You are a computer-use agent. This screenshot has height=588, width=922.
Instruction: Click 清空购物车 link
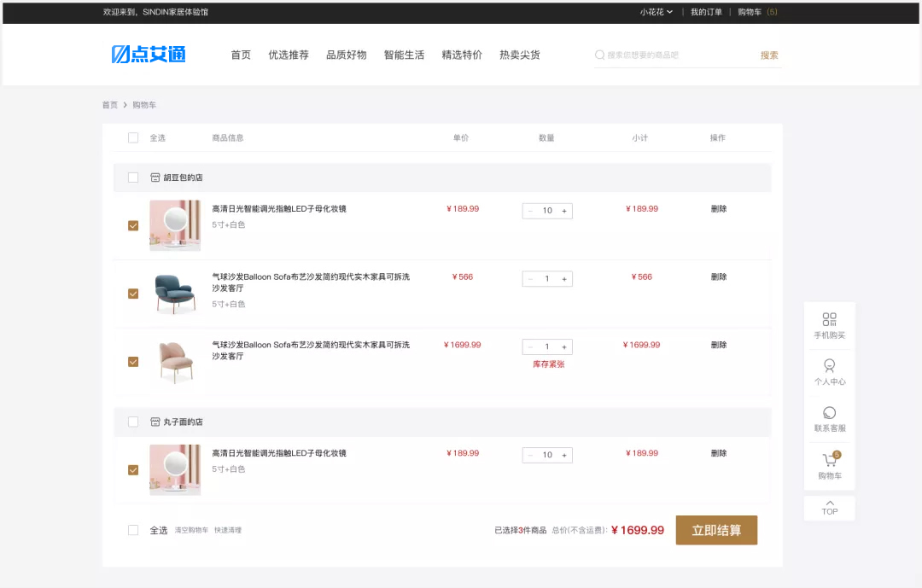point(192,530)
